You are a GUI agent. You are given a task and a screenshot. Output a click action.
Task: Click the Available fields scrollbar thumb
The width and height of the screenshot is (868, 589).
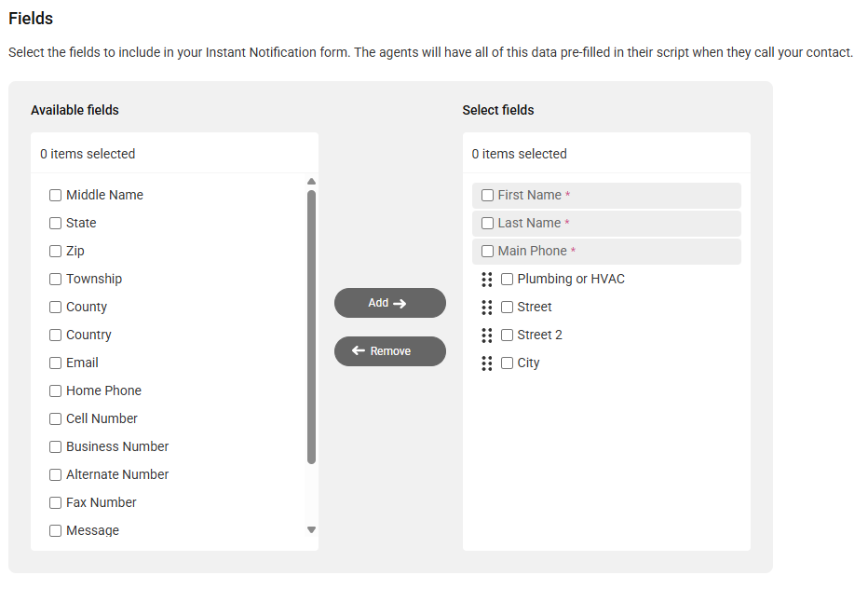point(311,327)
